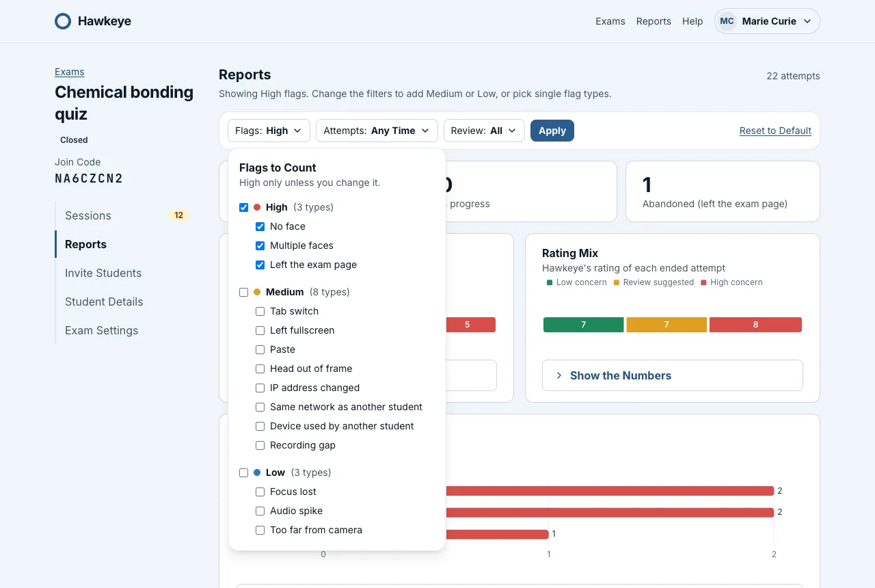
Task: Open the Marie Curie account menu
Action: (767, 21)
